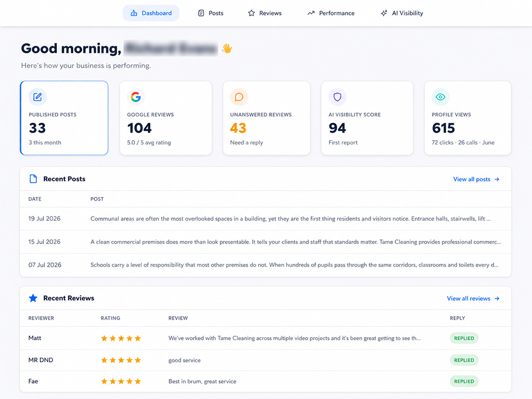Click the Performance trend arrow icon
532x399 pixels.
click(311, 13)
